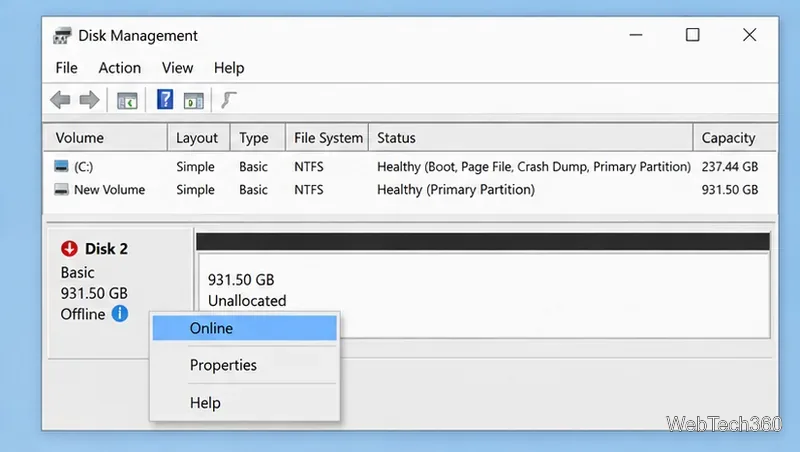Select the 931.50 GB Unallocated partition block
The image size is (800, 452).
tap(484, 295)
